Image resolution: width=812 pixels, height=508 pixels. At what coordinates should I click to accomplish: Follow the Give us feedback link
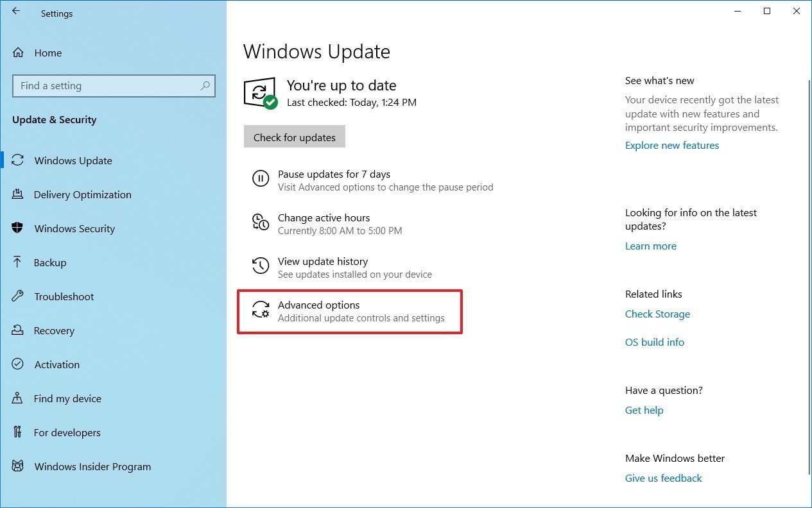pos(663,478)
